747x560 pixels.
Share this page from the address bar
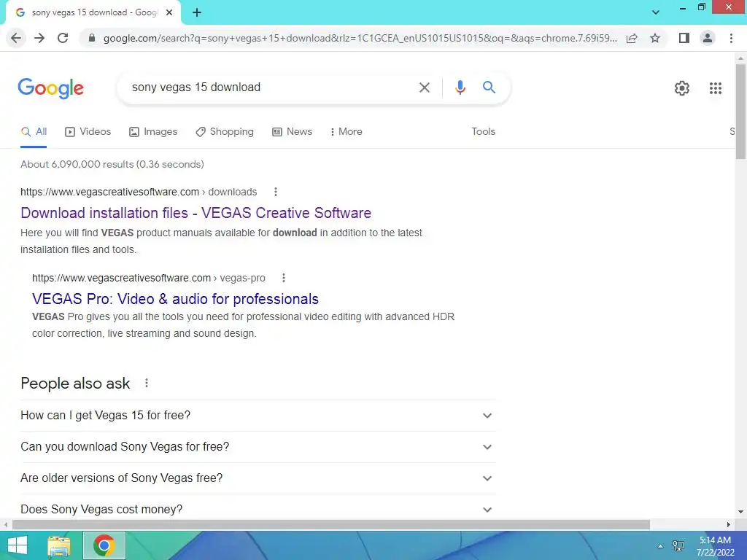632,38
